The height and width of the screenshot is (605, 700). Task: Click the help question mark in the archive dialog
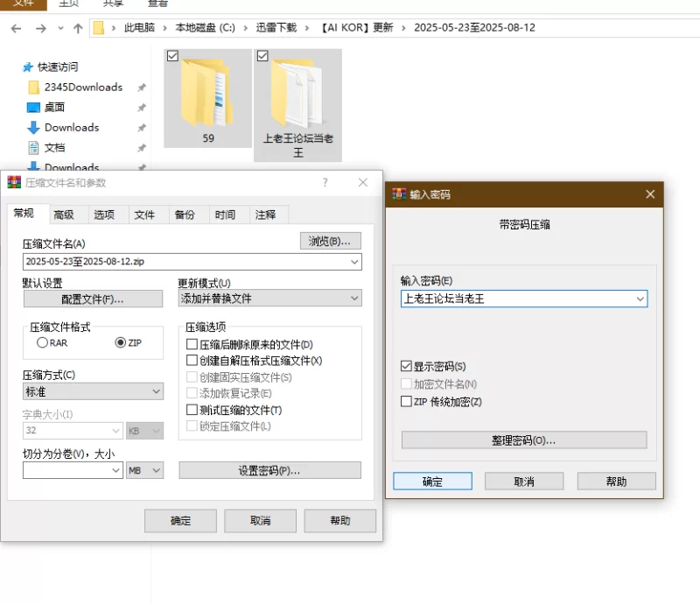325,182
